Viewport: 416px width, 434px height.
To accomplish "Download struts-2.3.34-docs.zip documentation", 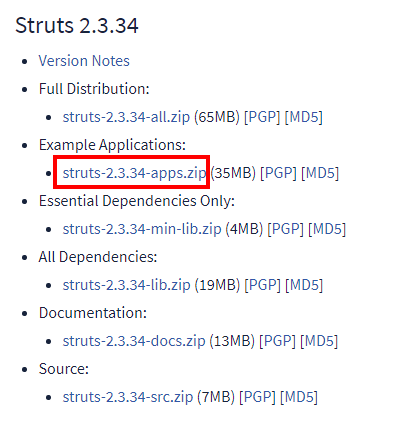I will (134, 341).
